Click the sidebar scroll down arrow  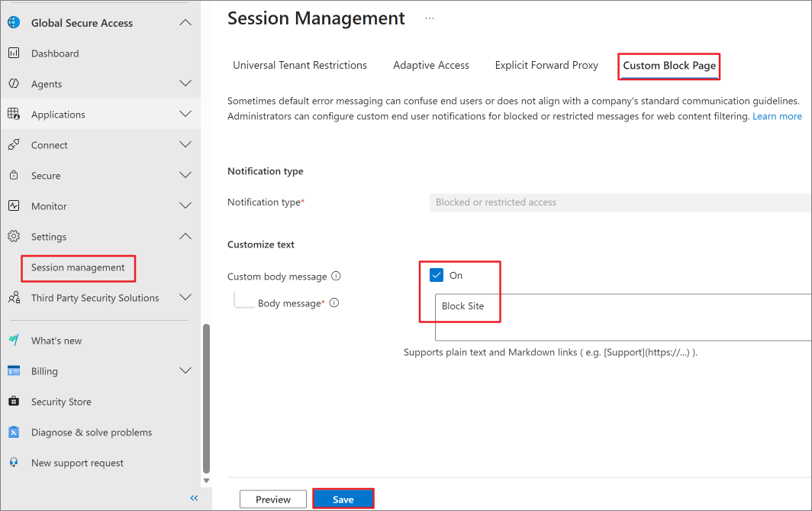[x=206, y=480]
